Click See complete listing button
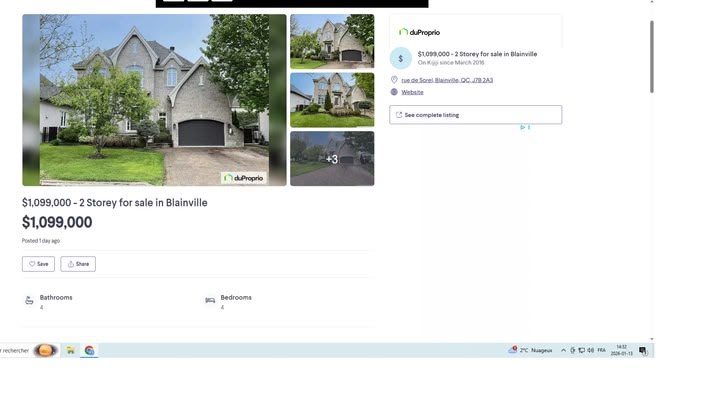Image resolution: width=720 pixels, height=405 pixels. [x=475, y=115]
